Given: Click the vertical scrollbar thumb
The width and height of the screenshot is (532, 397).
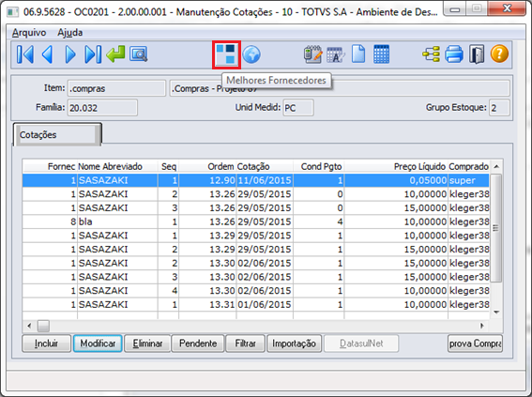Looking at the screenshot, I should coord(496,228).
